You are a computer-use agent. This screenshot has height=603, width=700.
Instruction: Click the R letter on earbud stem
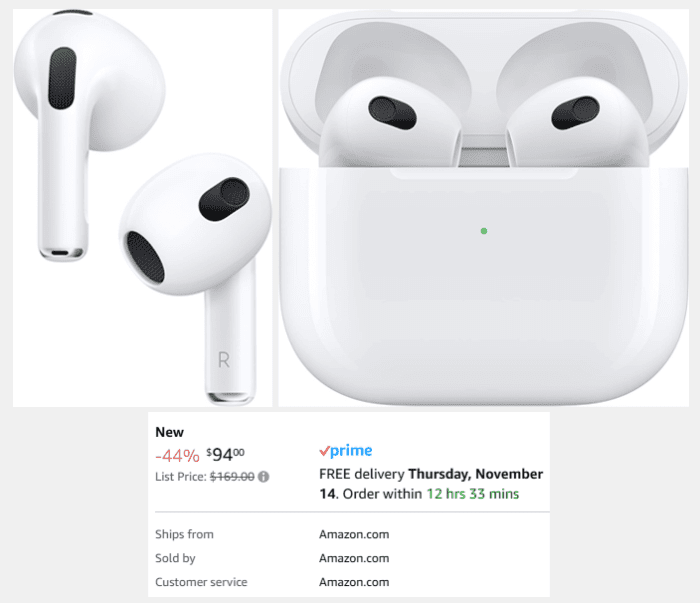[224, 359]
